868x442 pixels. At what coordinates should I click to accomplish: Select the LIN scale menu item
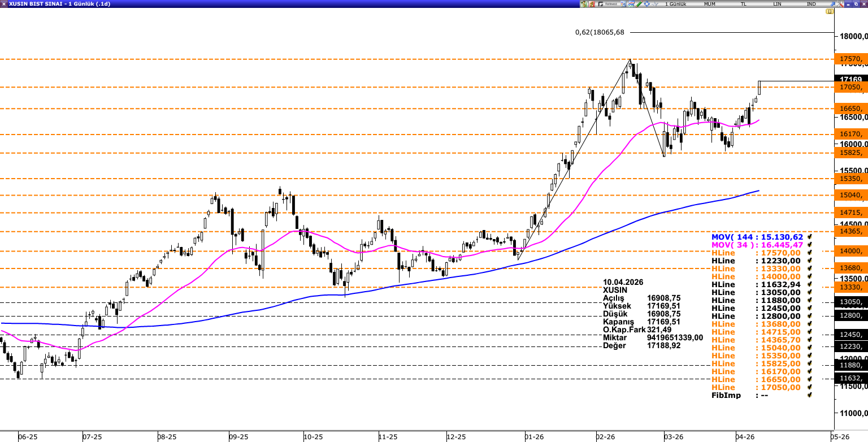pyautogui.click(x=777, y=4)
